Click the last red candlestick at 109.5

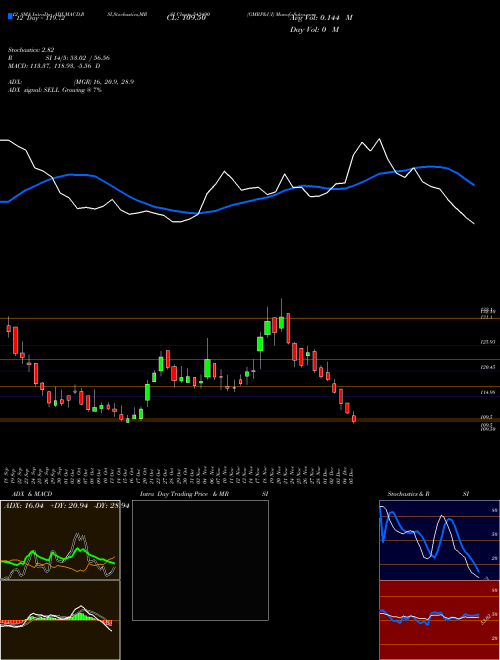coord(354,418)
